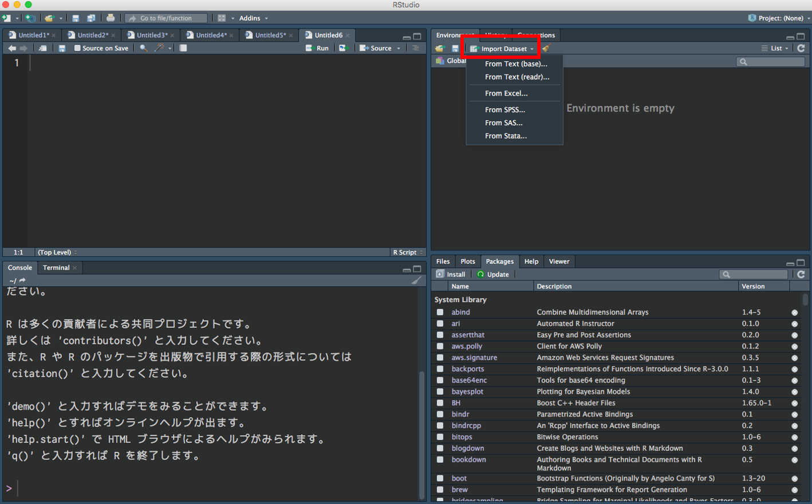Click the Run icon to execute code

point(317,48)
